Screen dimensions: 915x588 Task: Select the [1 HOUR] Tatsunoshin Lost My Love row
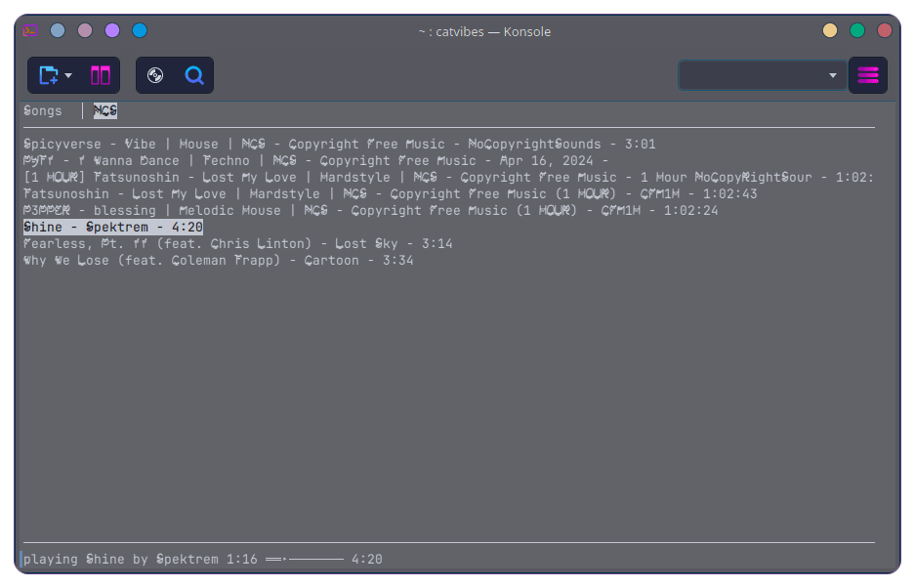click(x=449, y=177)
